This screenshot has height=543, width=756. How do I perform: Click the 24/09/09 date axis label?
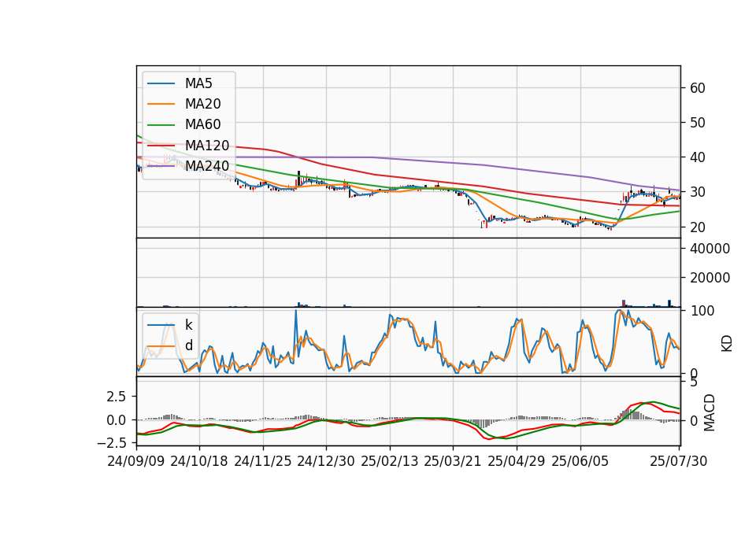pos(136,461)
